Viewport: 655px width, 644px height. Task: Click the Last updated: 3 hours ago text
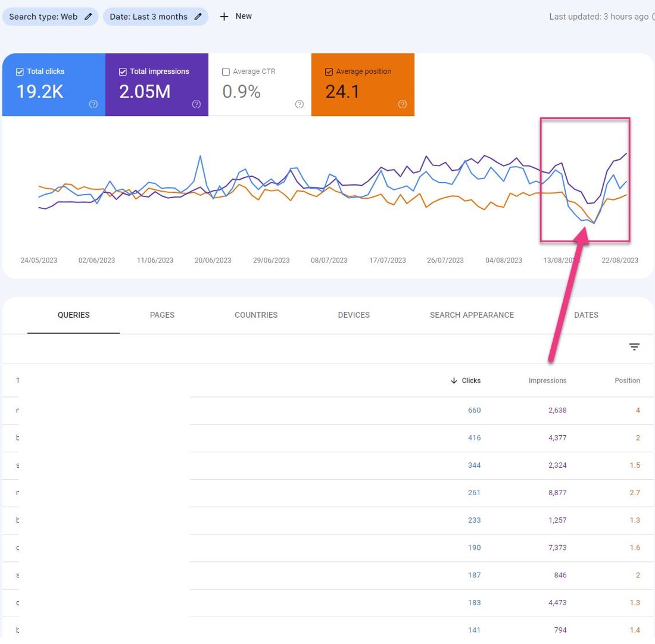point(598,17)
